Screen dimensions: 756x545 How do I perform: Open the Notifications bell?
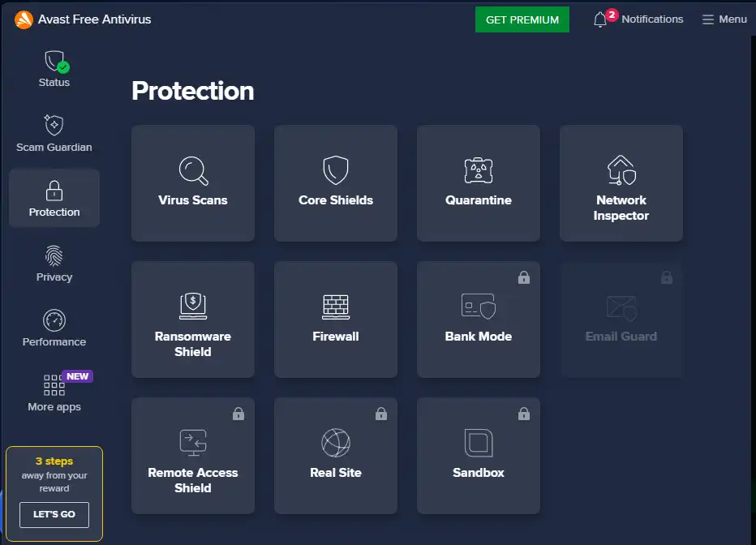[x=638, y=19]
